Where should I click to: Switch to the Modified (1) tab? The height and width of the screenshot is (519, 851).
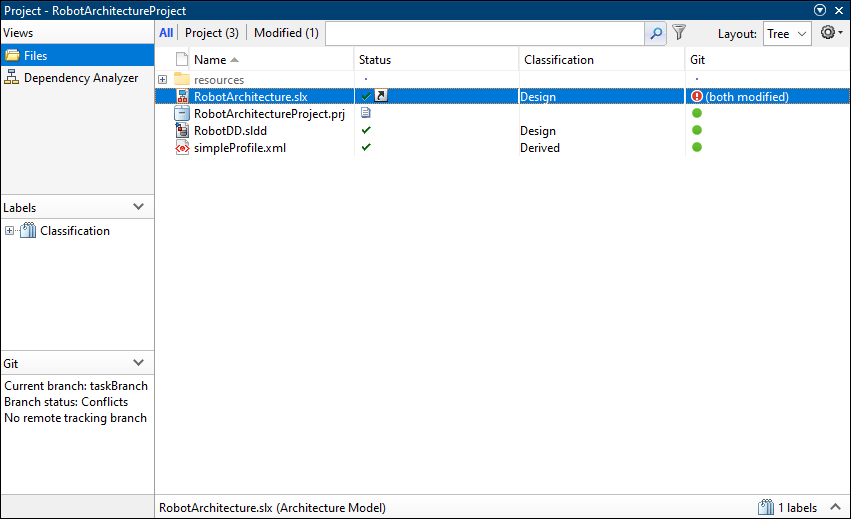tap(286, 33)
